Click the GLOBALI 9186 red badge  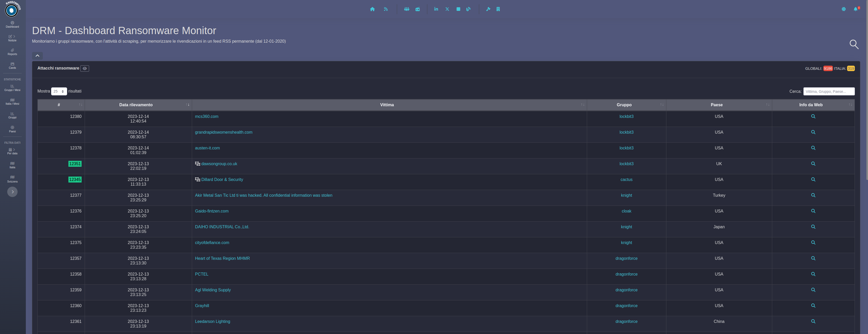[828, 69]
